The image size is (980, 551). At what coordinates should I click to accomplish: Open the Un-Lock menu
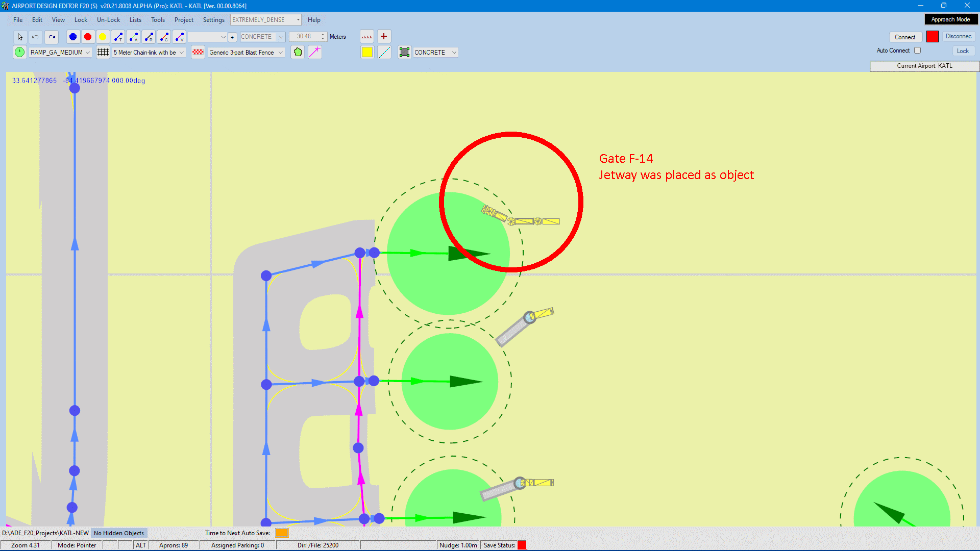click(108, 20)
